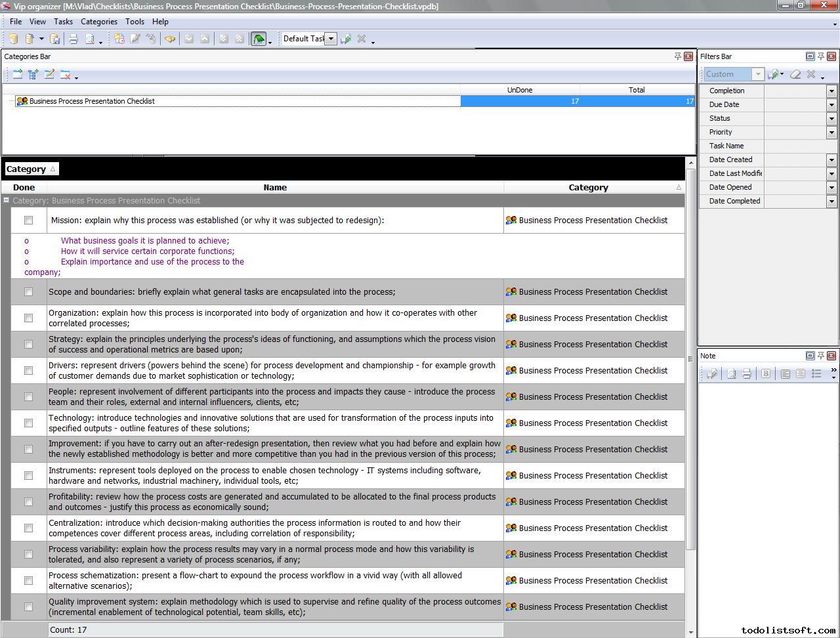Expand the Priority filter dropdown
This screenshot has width=840, height=638.
point(831,133)
